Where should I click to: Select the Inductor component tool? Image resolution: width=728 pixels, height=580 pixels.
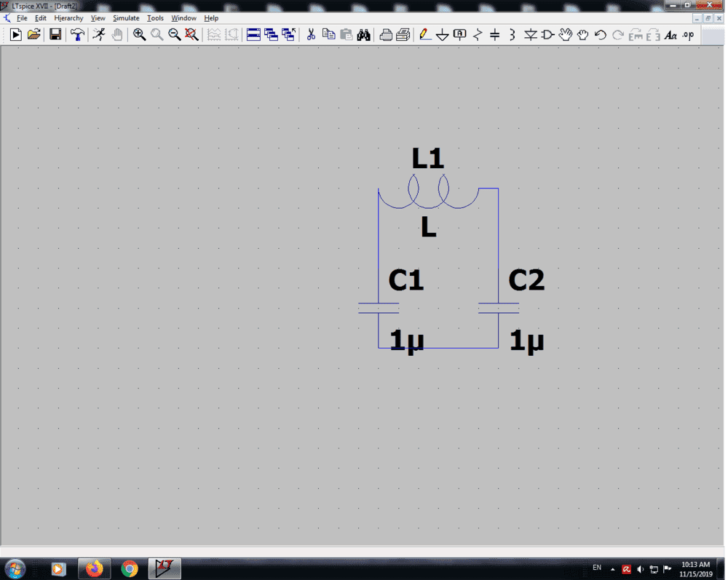pyautogui.click(x=513, y=34)
